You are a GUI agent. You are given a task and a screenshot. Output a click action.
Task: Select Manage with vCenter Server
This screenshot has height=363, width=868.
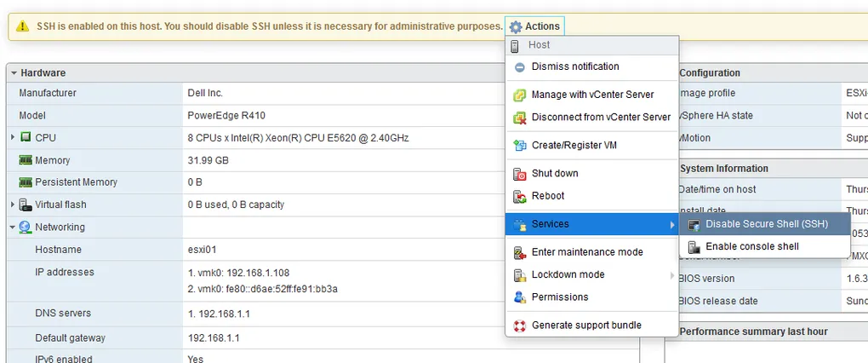click(x=591, y=95)
